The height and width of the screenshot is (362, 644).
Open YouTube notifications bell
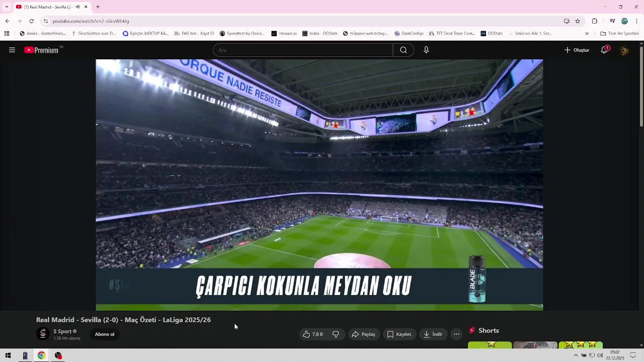coord(604,50)
